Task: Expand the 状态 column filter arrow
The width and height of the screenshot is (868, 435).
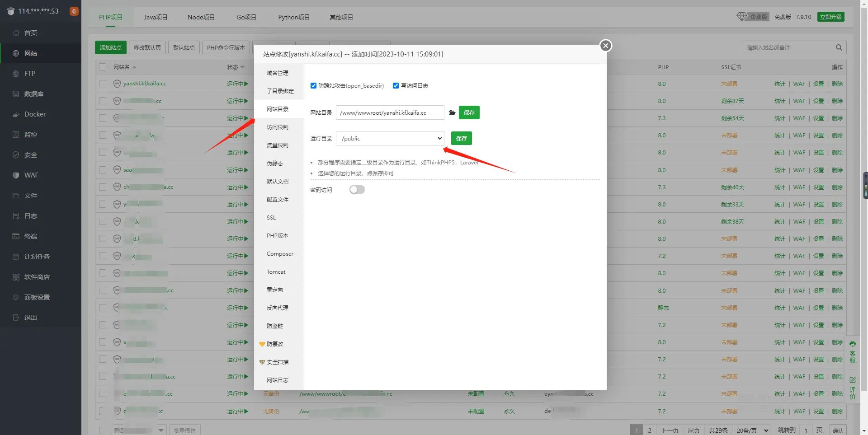Action: 243,67
